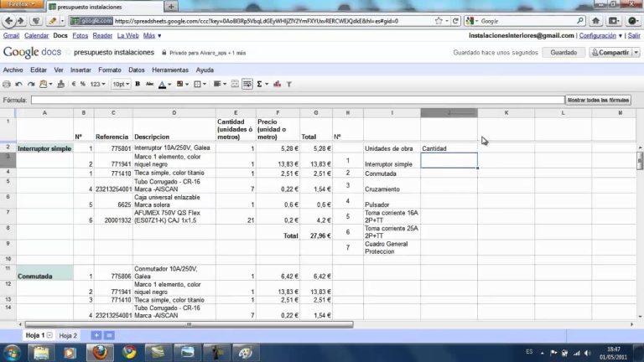644x362 pixels.
Task: Format cell as currency with euro icon
Action: point(74,84)
